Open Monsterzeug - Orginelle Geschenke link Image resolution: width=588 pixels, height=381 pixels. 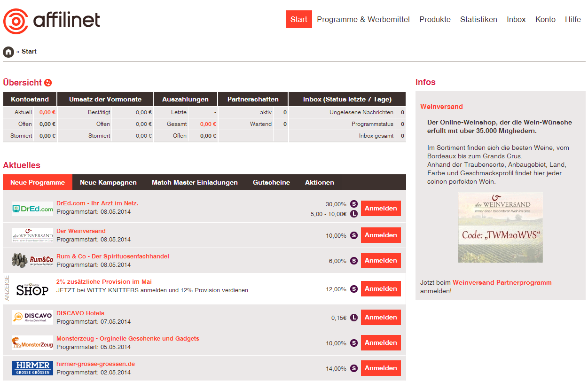click(x=128, y=339)
